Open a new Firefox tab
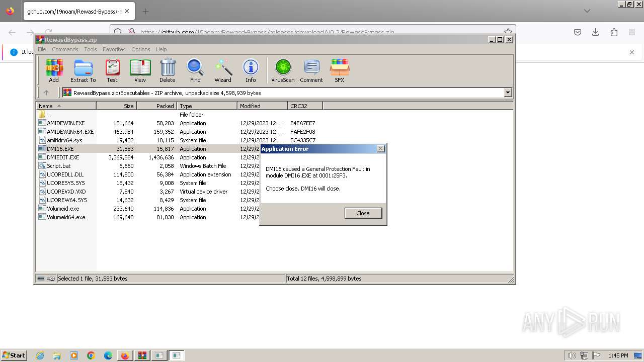This screenshot has width=644, height=362. tap(145, 11)
